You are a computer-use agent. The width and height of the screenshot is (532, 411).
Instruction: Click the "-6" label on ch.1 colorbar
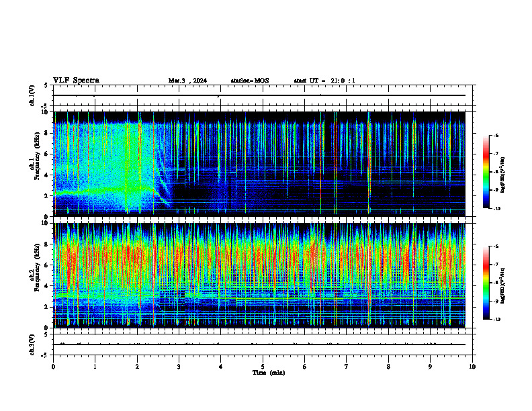[496, 135]
